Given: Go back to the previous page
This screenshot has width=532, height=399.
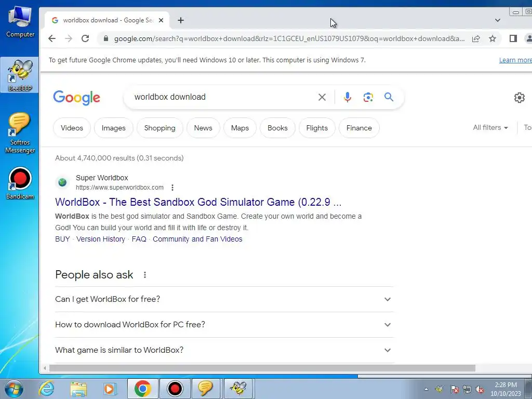Looking at the screenshot, I should pos(52,38).
